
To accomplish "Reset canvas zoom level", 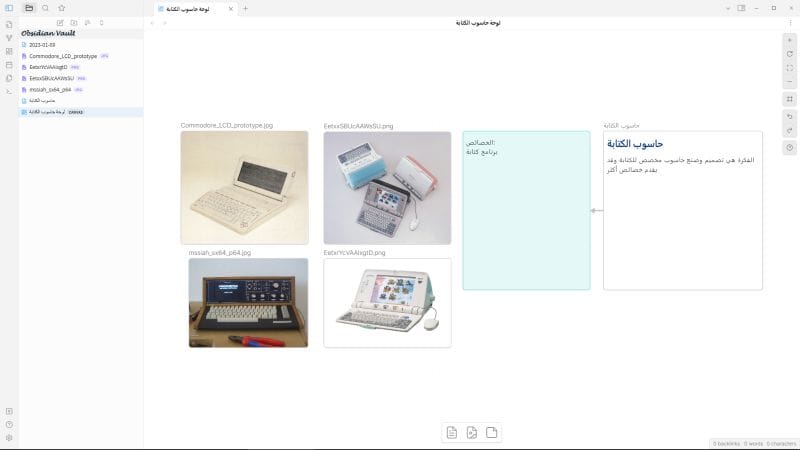I will tap(789, 53).
